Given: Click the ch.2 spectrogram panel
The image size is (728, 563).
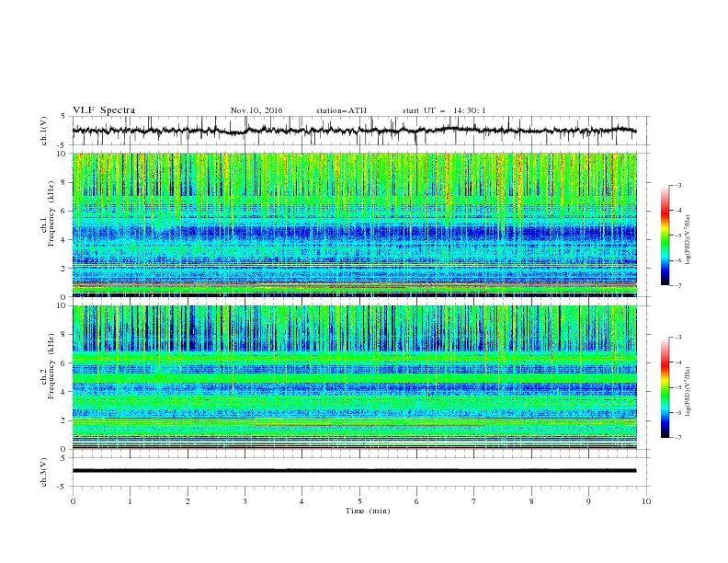Looking at the screenshot, I should (355, 377).
